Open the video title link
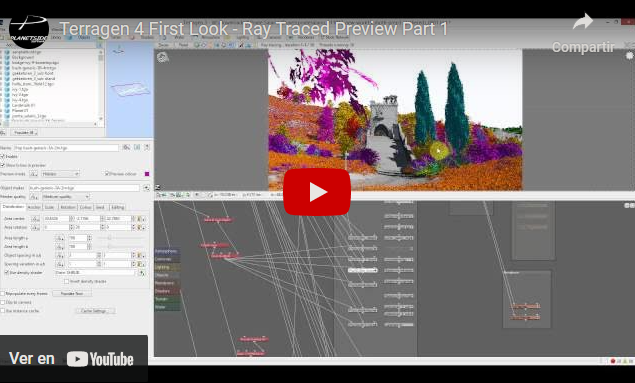 pos(254,29)
